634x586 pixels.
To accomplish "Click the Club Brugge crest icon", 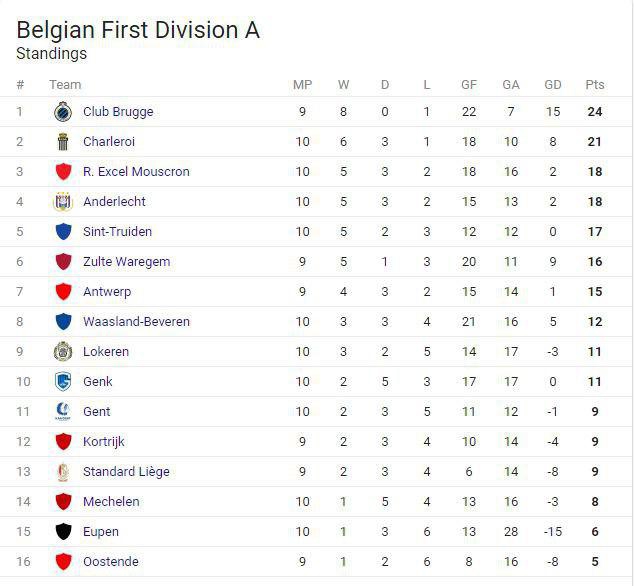I will pyautogui.click(x=64, y=112).
